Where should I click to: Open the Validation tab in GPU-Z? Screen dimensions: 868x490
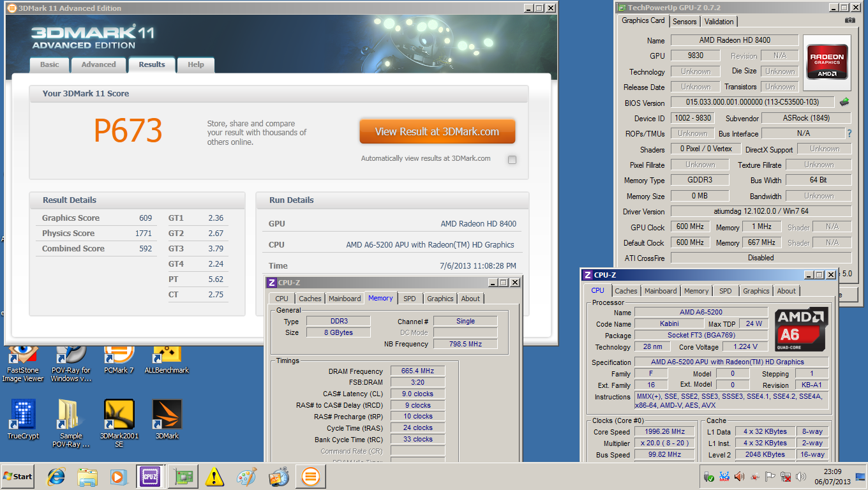pos(719,22)
